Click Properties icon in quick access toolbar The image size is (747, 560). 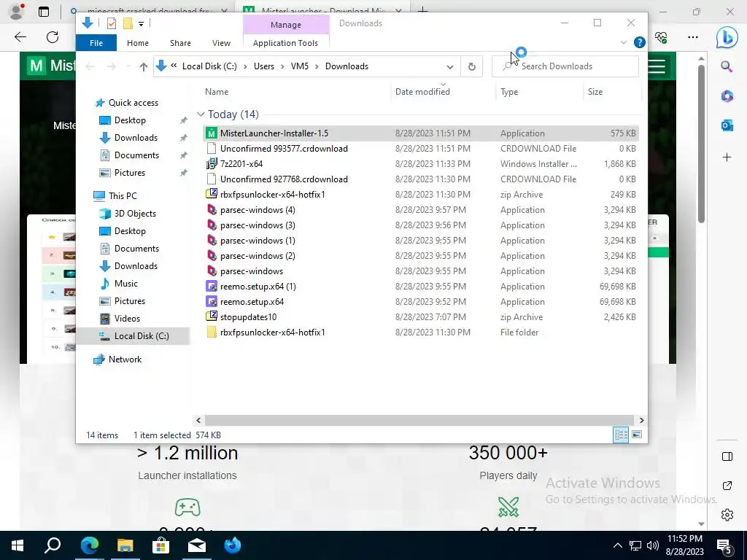(112, 23)
